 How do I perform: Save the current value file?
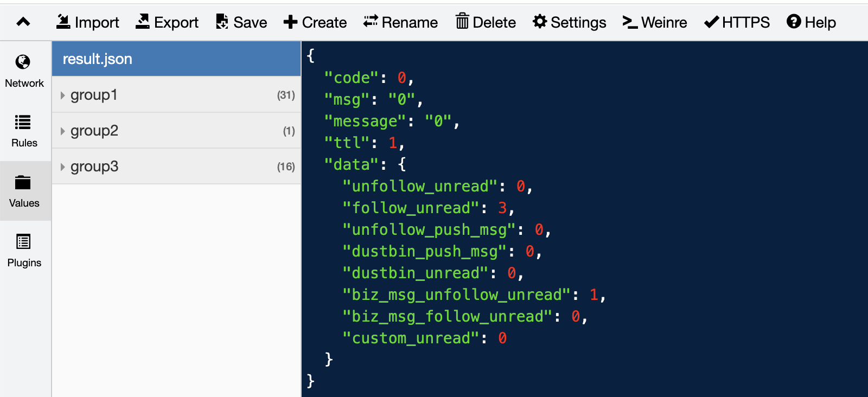(x=241, y=22)
